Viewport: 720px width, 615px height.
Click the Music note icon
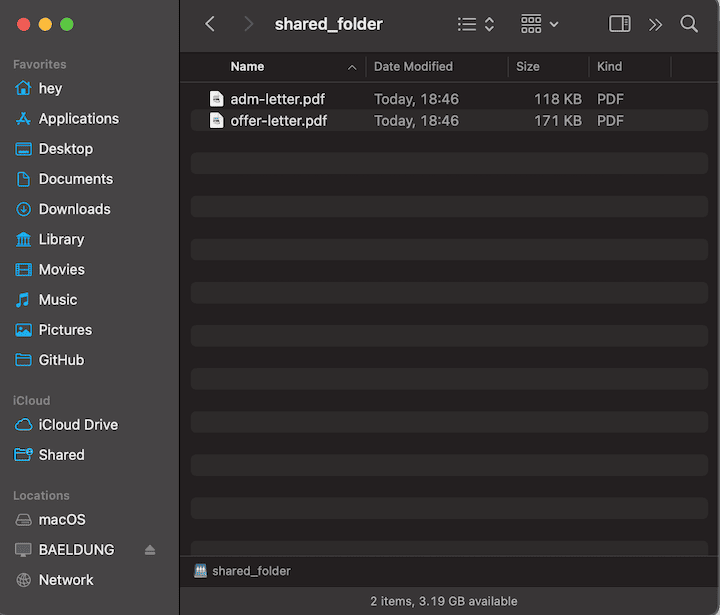[23, 300]
